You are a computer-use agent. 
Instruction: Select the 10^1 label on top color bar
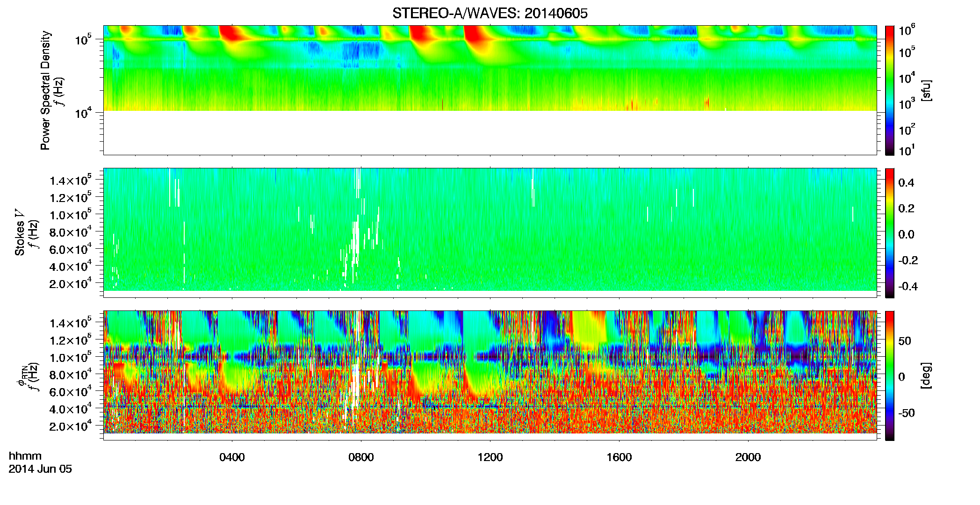coord(907,150)
